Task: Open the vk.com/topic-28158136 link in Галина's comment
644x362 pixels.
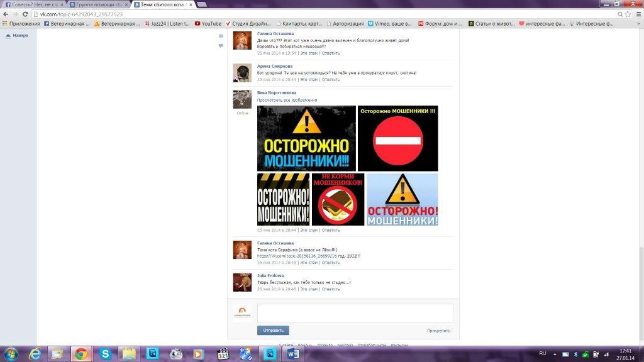Action: point(297,256)
